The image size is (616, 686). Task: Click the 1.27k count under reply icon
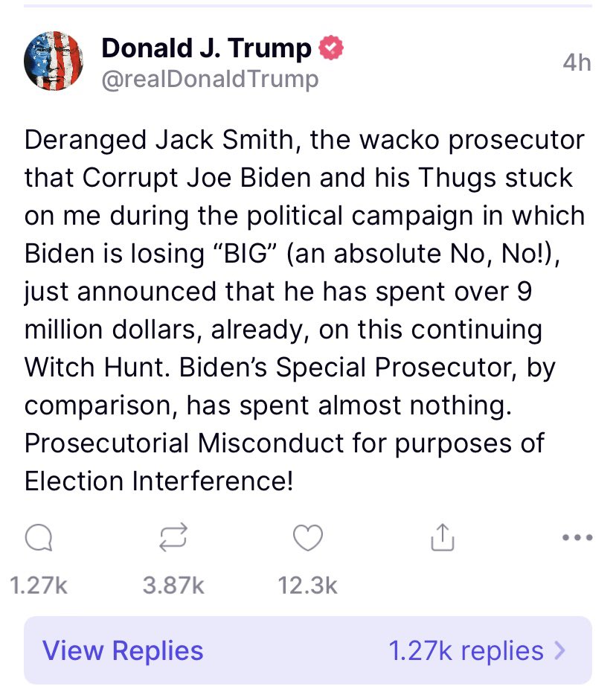click(39, 586)
